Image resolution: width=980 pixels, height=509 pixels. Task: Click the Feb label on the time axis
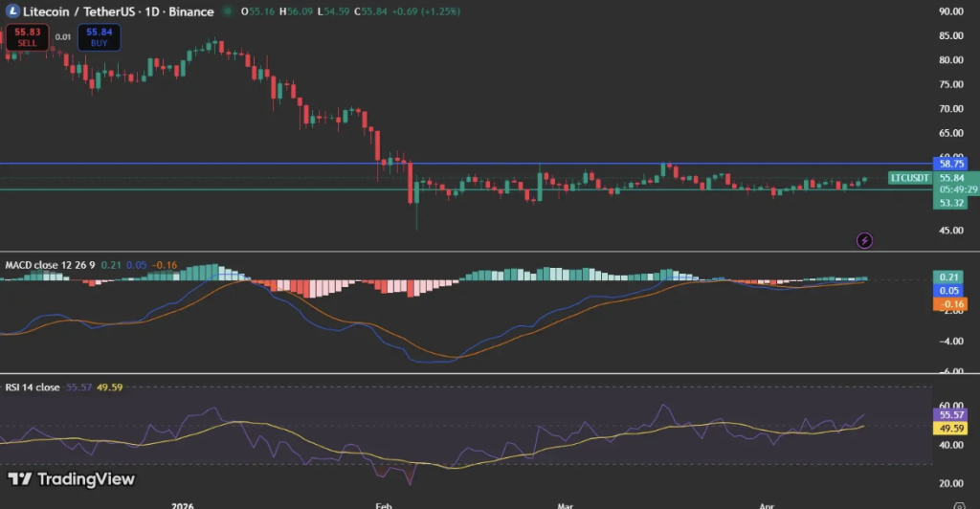[384, 505]
